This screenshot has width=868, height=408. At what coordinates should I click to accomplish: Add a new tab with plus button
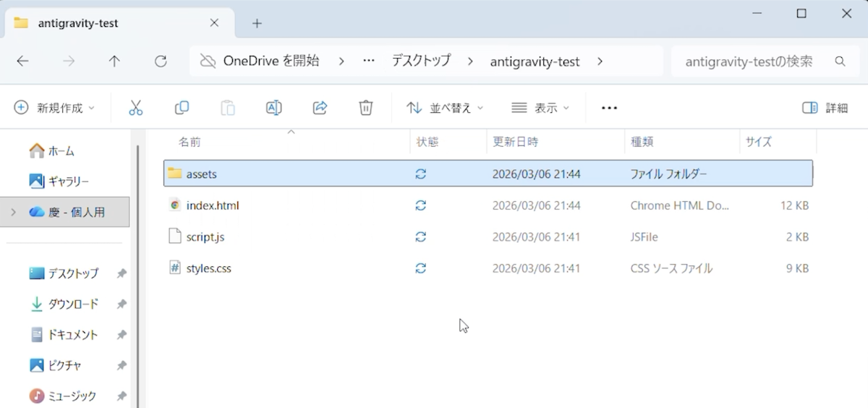click(x=257, y=23)
